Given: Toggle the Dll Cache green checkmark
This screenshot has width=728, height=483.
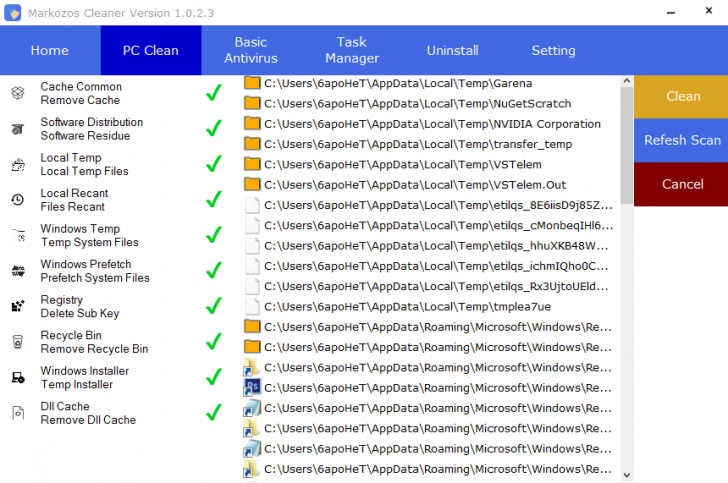Looking at the screenshot, I should (x=213, y=413).
